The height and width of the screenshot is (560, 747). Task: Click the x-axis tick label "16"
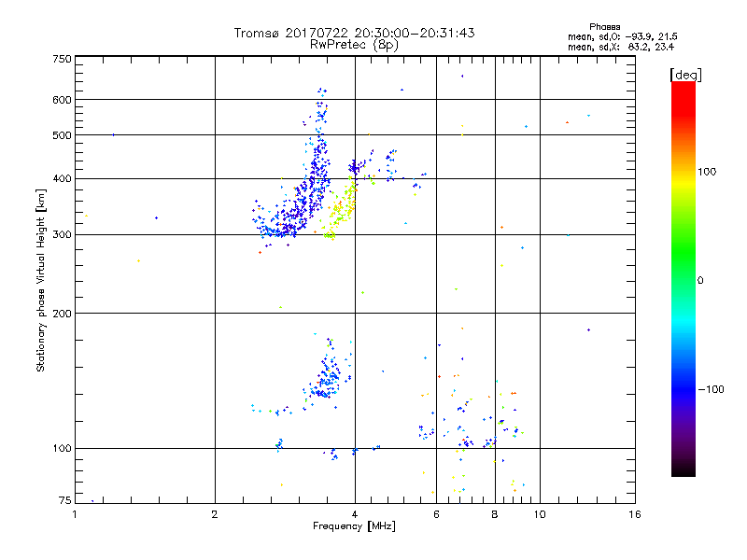(635, 514)
